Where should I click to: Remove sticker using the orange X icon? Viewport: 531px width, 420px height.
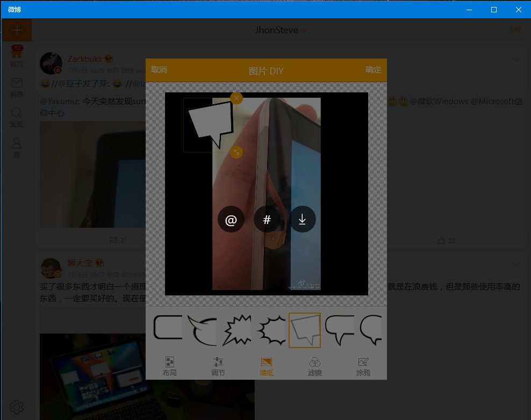(x=236, y=98)
